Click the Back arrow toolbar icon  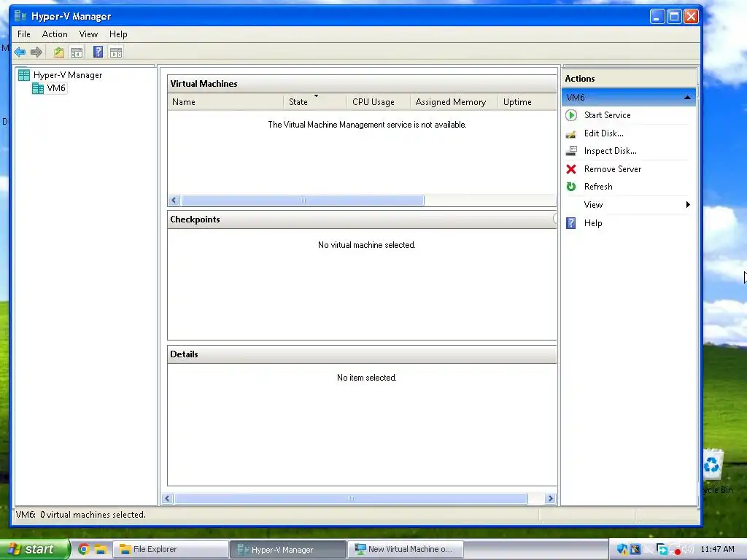pos(20,52)
